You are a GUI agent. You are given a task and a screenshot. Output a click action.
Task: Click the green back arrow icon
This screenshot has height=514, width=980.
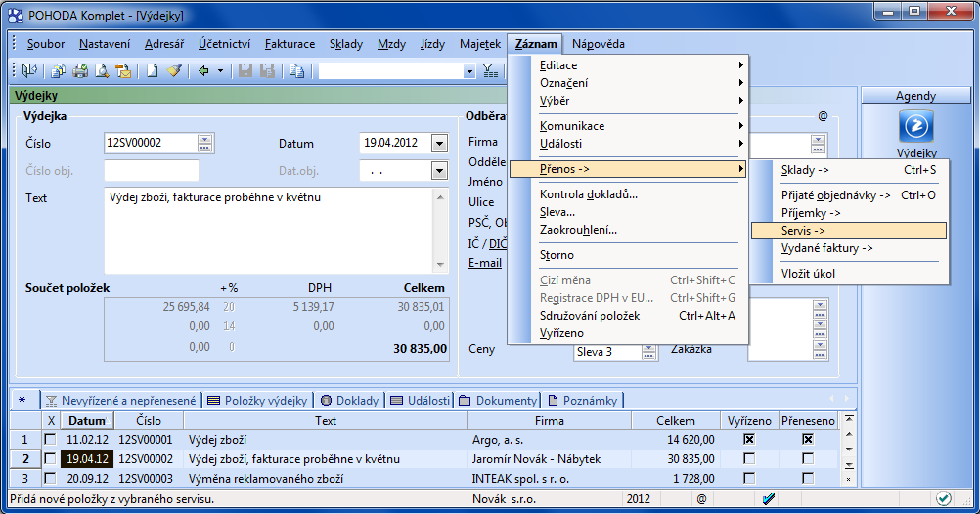click(x=203, y=71)
